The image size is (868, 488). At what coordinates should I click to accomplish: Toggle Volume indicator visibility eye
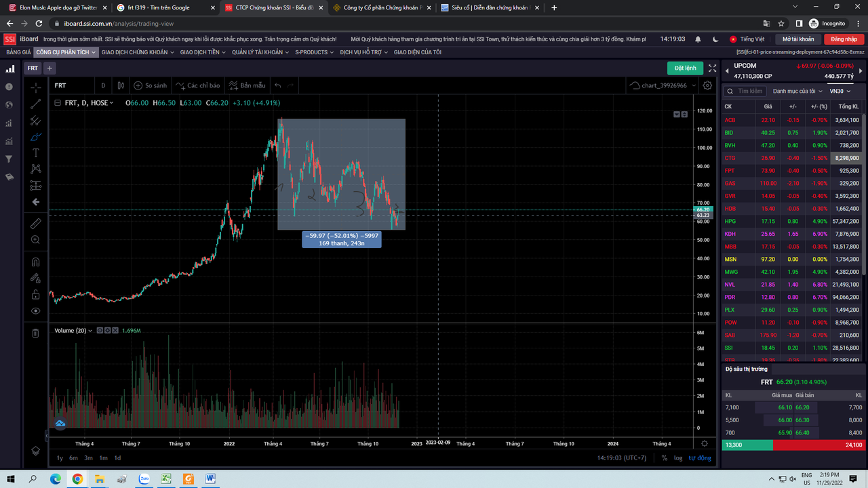click(x=99, y=330)
